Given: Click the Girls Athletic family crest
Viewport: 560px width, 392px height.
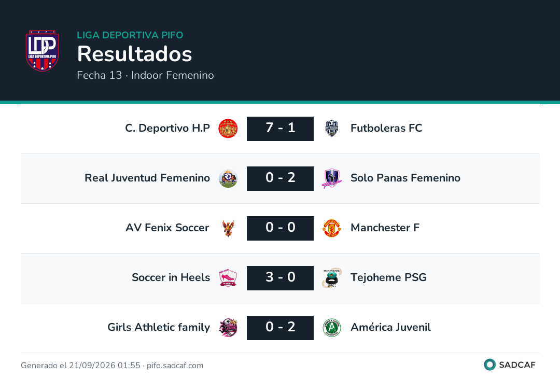Looking at the screenshot, I should [x=228, y=328].
